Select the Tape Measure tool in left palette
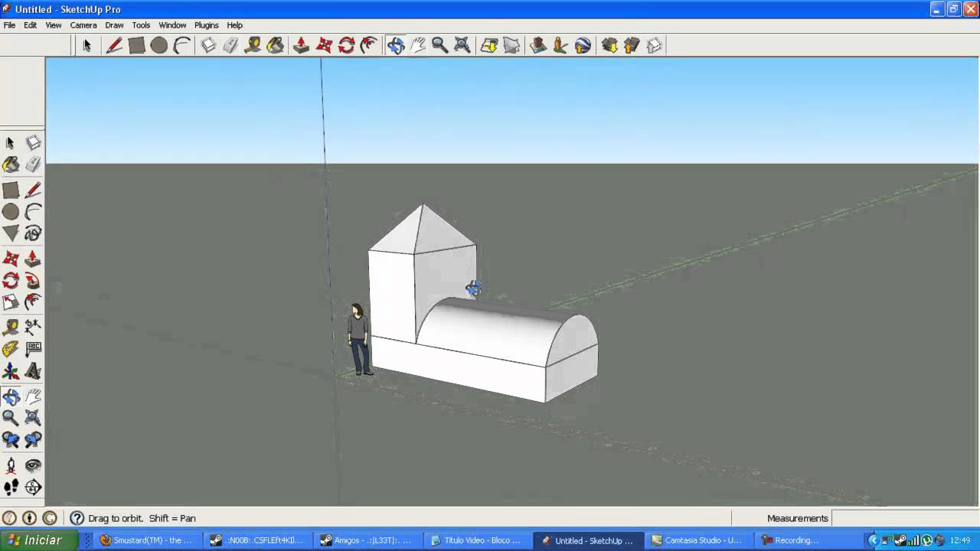This screenshot has width=980, height=551. (x=11, y=328)
